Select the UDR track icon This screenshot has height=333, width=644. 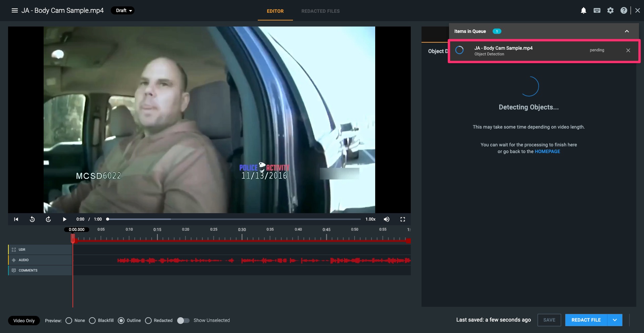click(13, 249)
